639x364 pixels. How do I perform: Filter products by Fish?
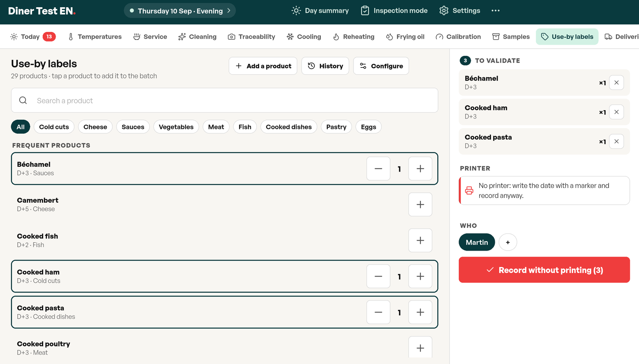[245, 127]
